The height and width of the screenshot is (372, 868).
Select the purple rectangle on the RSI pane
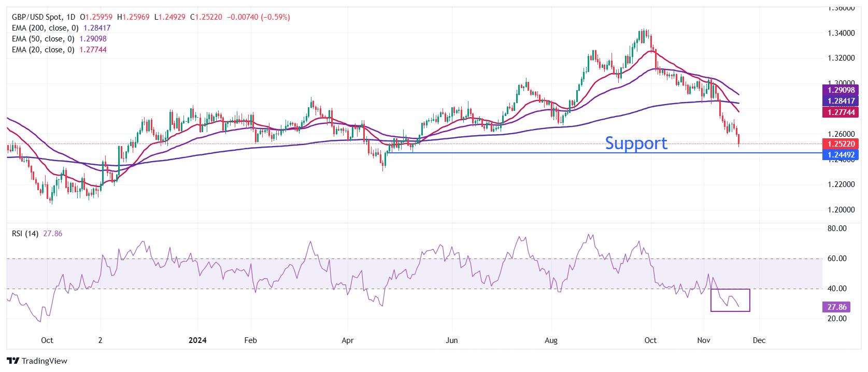[x=730, y=300]
